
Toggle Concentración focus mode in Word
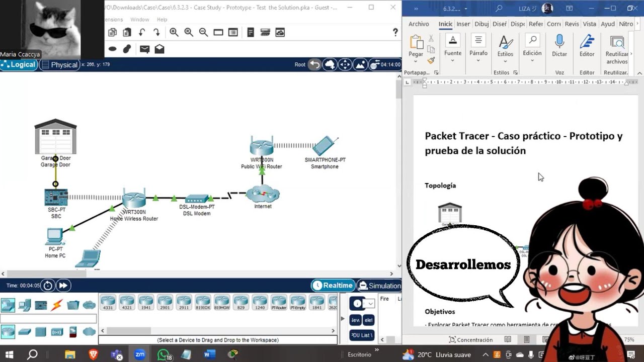point(471,340)
